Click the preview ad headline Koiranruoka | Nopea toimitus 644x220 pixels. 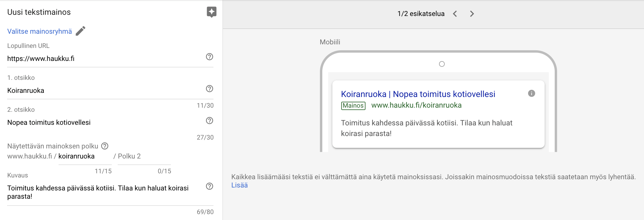(418, 94)
